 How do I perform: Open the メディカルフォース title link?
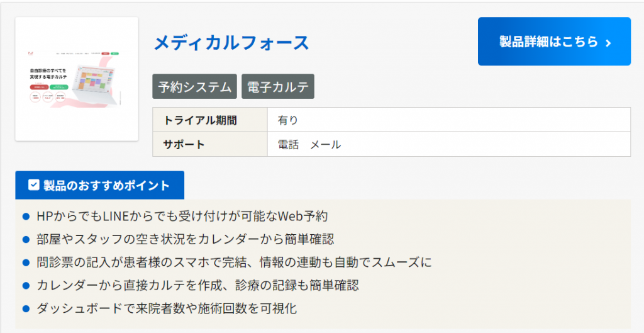coord(231,43)
